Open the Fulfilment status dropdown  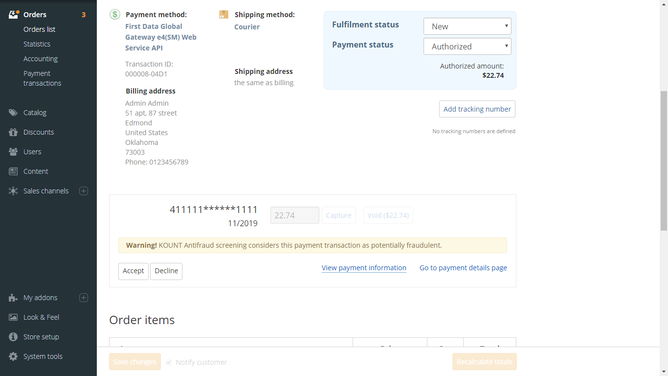click(467, 26)
